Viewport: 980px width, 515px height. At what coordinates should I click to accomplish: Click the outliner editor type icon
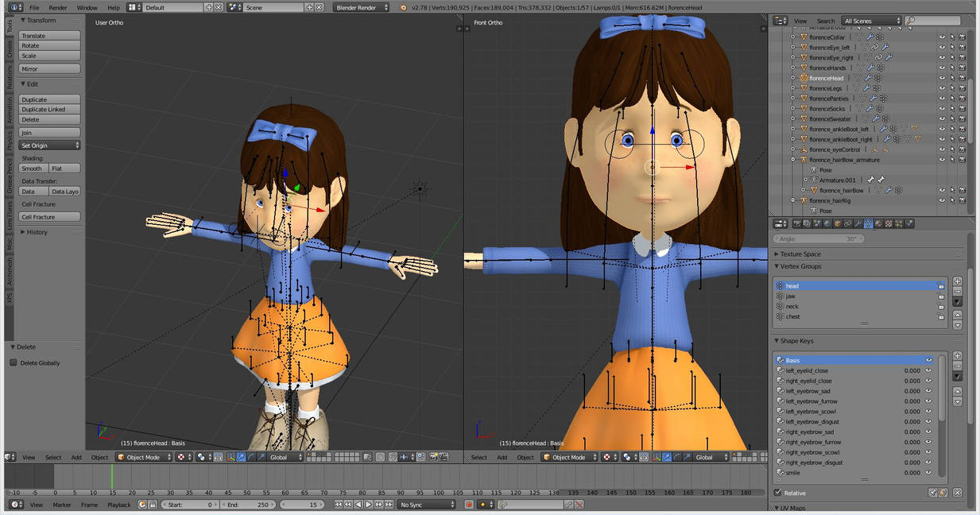(780, 21)
